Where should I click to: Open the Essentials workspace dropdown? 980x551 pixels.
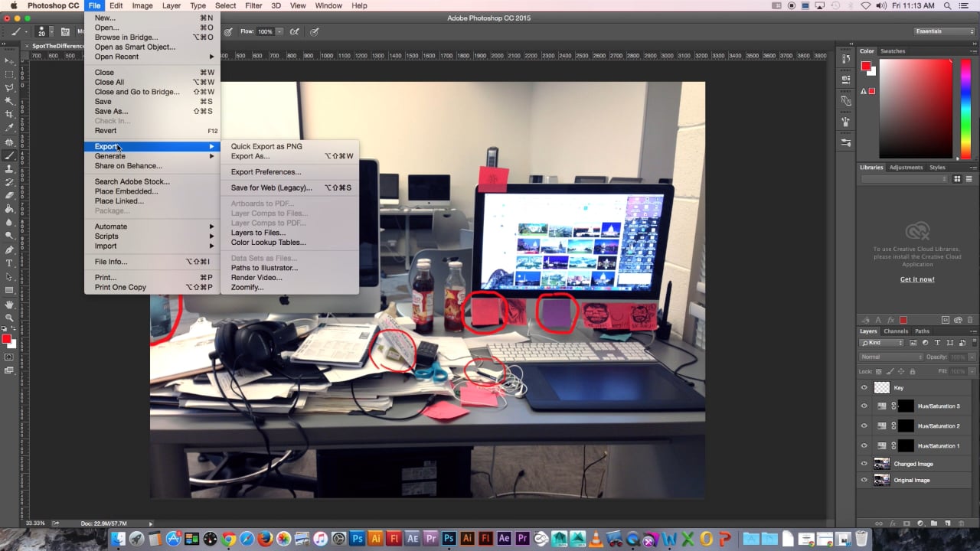point(944,31)
